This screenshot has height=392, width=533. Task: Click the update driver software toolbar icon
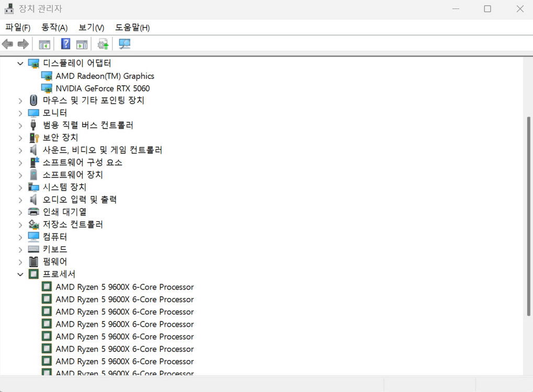pos(103,43)
